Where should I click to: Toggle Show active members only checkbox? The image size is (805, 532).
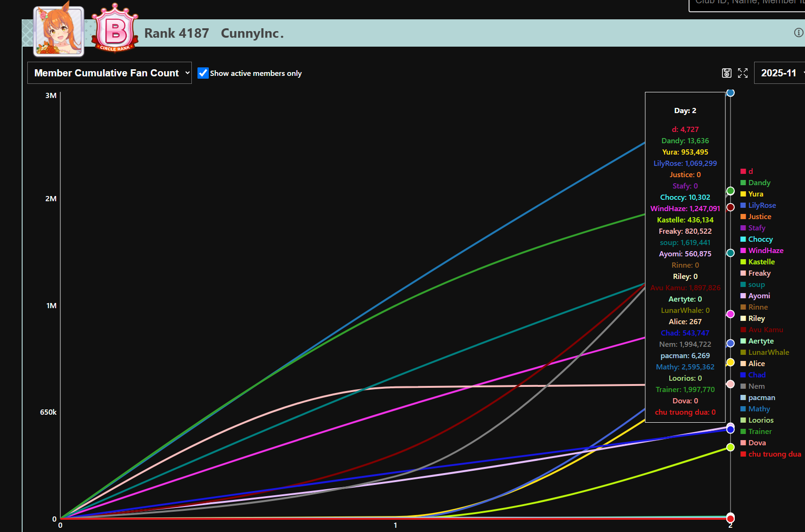(203, 73)
